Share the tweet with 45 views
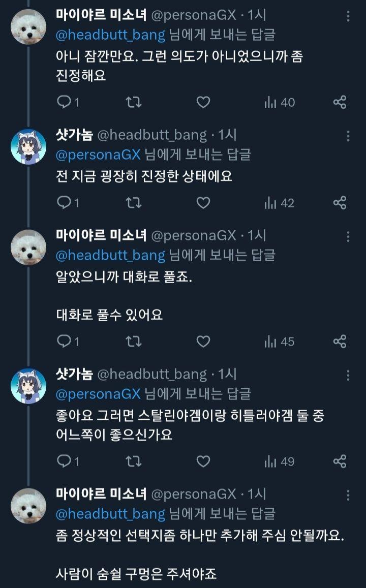The width and height of the screenshot is (366, 588). pyautogui.click(x=340, y=341)
